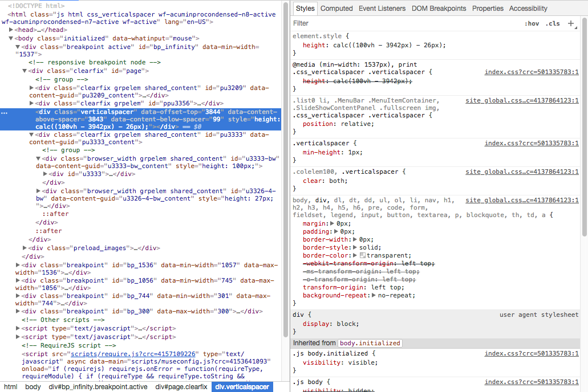Viewport: 588px width, 392px height.
Task: Collapse the pu3333 shared_content div
Action: [31, 134]
